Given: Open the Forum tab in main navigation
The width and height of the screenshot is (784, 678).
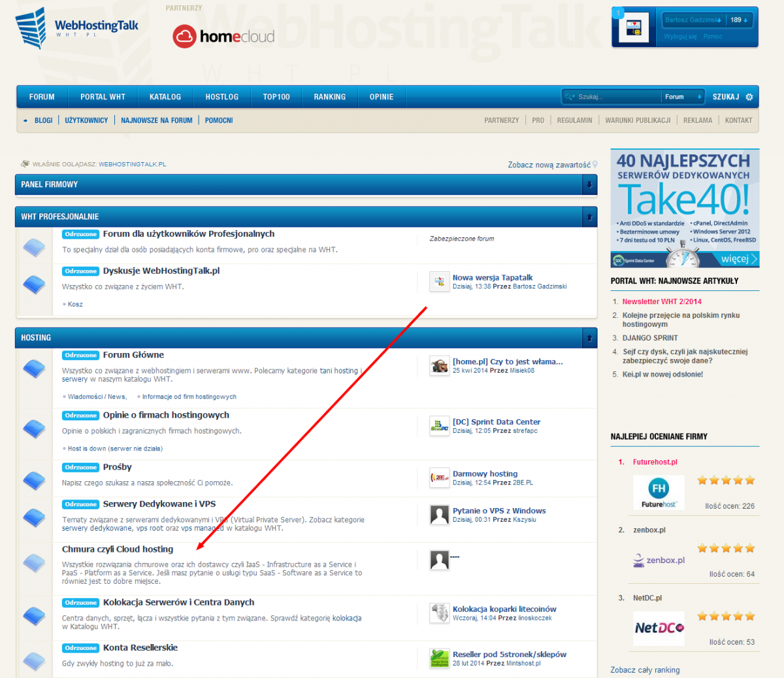Looking at the screenshot, I should tap(42, 97).
